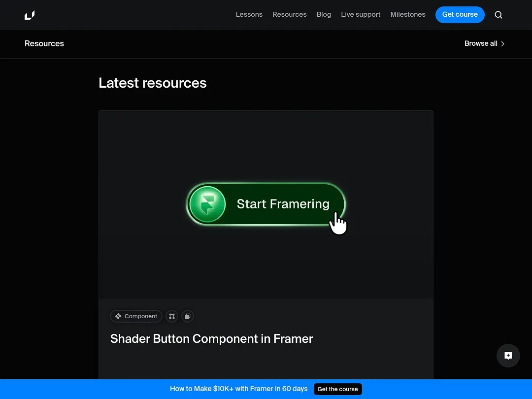The width and height of the screenshot is (532, 399).
Task: Click the blue Get course button
Action: click(460, 15)
